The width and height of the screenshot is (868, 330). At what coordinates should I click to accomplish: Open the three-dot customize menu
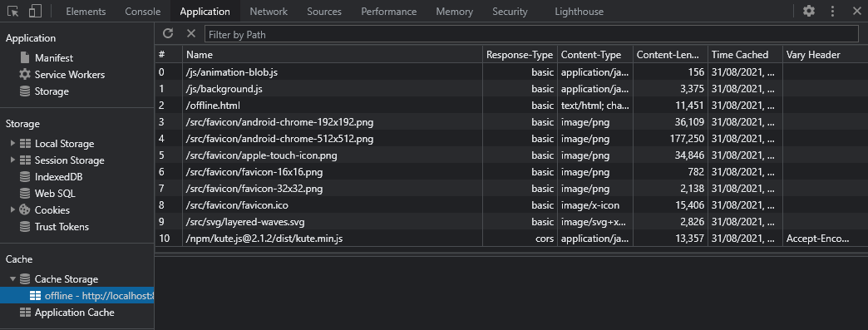click(832, 11)
